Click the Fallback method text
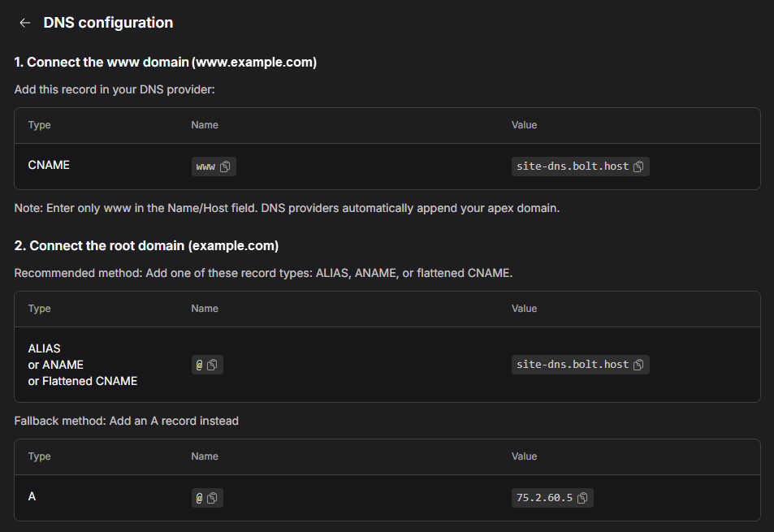 (x=126, y=421)
